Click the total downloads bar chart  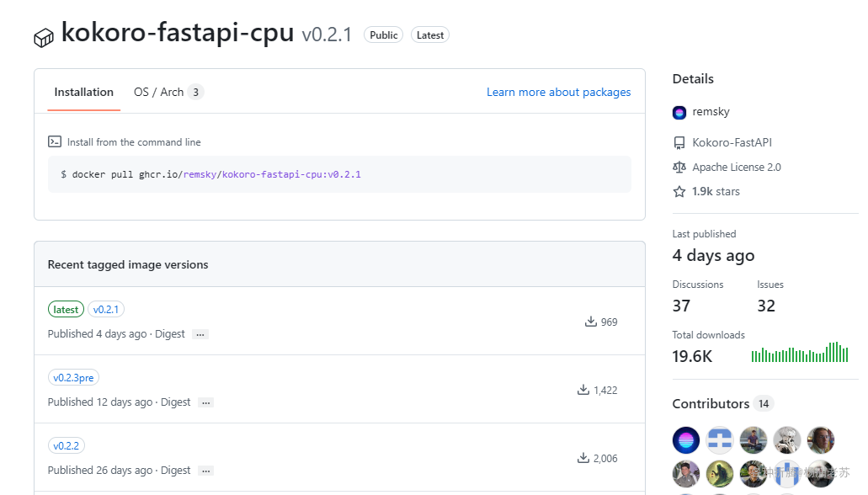799,352
